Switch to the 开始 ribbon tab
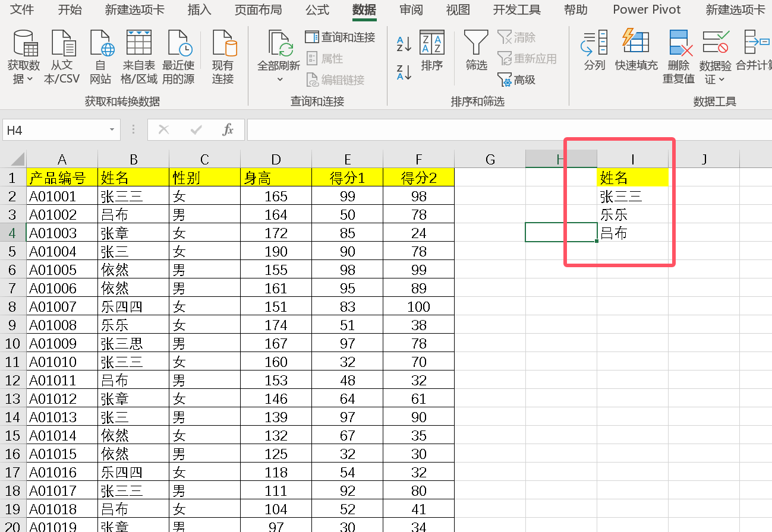The width and height of the screenshot is (772, 532). tap(70, 9)
